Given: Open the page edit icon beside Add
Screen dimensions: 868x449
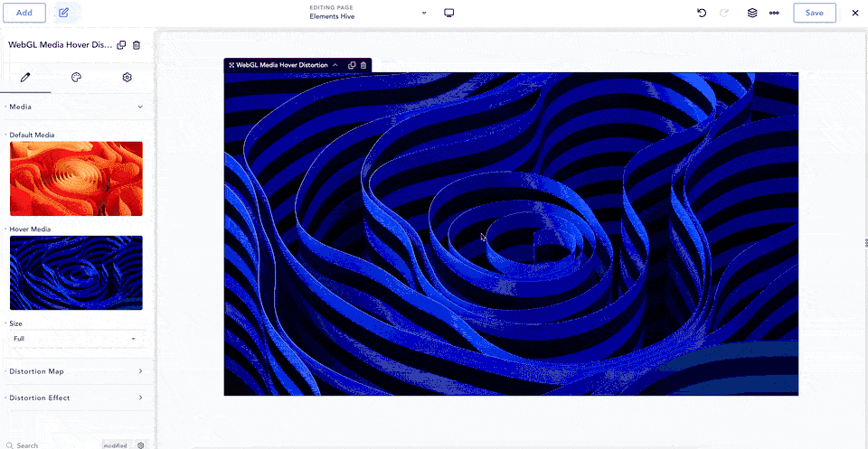Looking at the screenshot, I should [63, 13].
